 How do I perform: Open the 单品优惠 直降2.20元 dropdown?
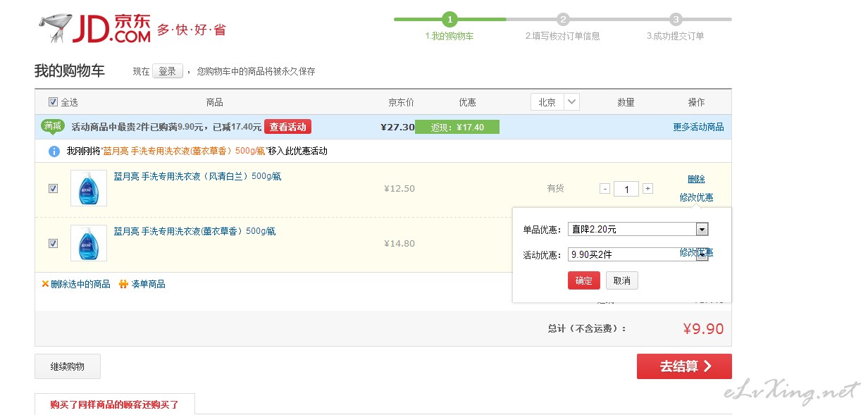[x=638, y=229]
